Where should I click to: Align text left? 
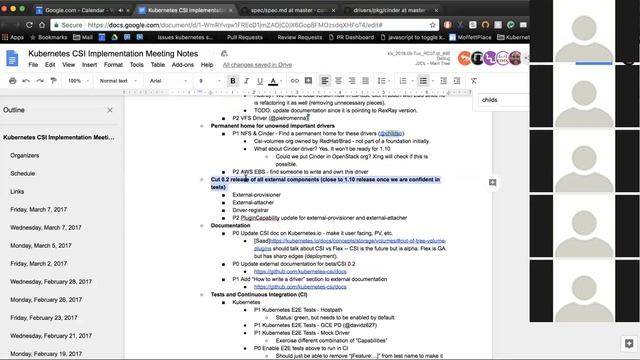pos(325,81)
